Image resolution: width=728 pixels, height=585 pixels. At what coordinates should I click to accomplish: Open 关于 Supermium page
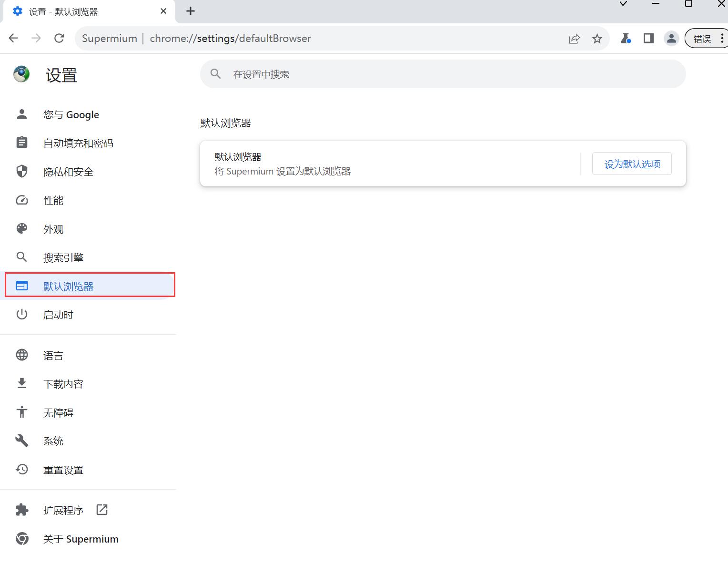(x=81, y=539)
